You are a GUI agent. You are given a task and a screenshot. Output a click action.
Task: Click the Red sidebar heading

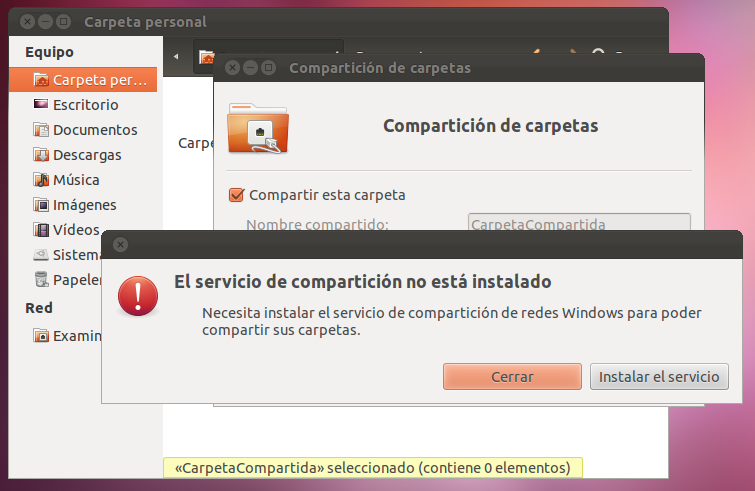pos(39,308)
